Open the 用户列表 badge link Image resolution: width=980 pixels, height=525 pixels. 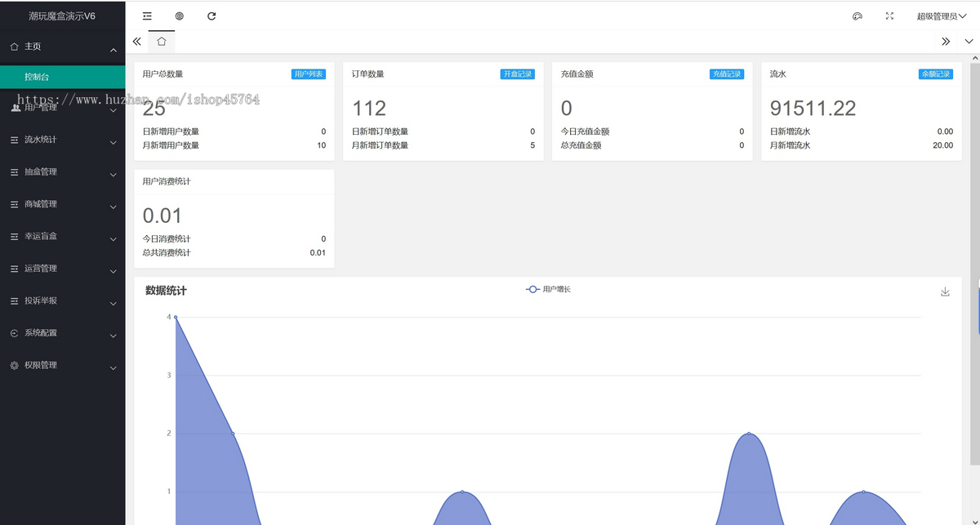[x=309, y=73]
